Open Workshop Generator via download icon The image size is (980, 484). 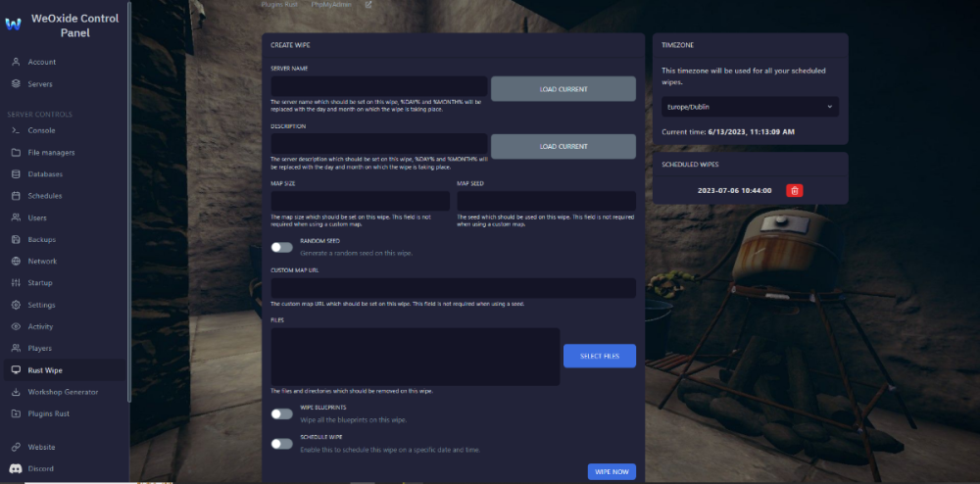click(x=16, y=392)
